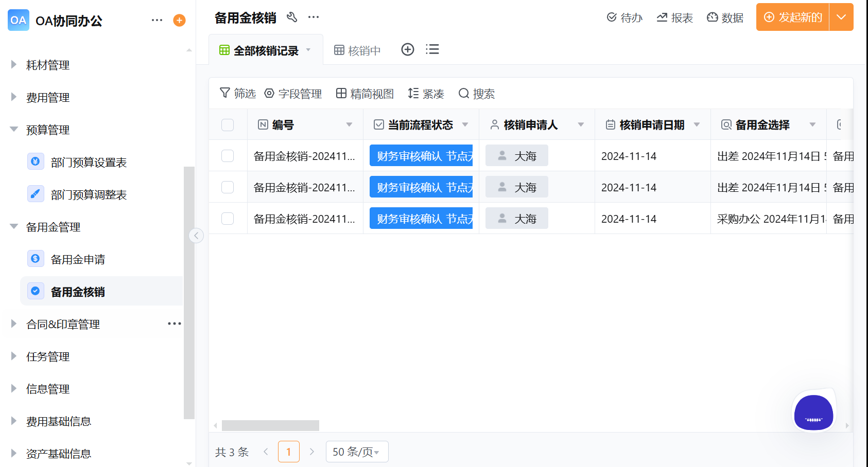Click the 发起新的 button
This screenshot has height=467, width=868.
tap(792, 17)
